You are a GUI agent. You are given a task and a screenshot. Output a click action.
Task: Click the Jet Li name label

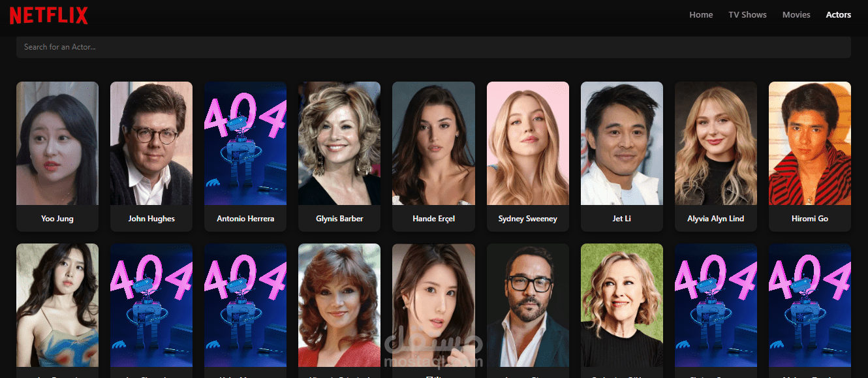pos(622,219)
